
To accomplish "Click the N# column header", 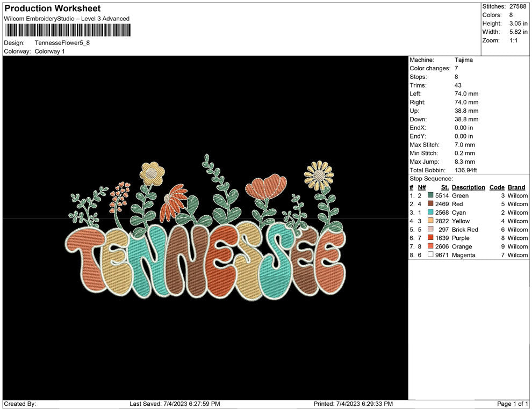I will (x=422, y=187).
